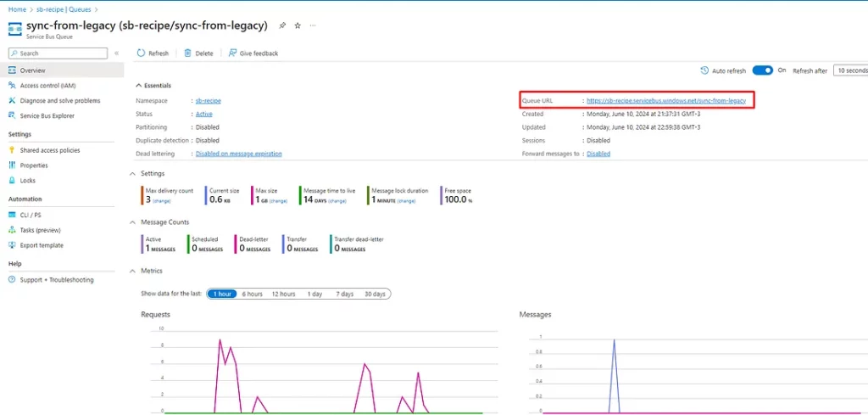The height and width of the screenshot is (415, 868).
Task: Select the 30 days time range
Action: pyautogui.click(x=375, y=294)
